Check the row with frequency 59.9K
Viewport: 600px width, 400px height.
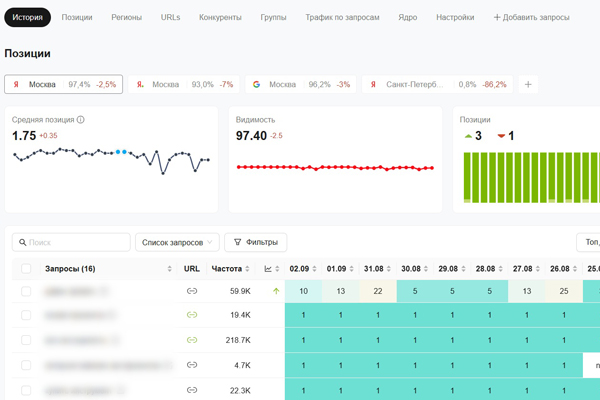coord(26,291)
